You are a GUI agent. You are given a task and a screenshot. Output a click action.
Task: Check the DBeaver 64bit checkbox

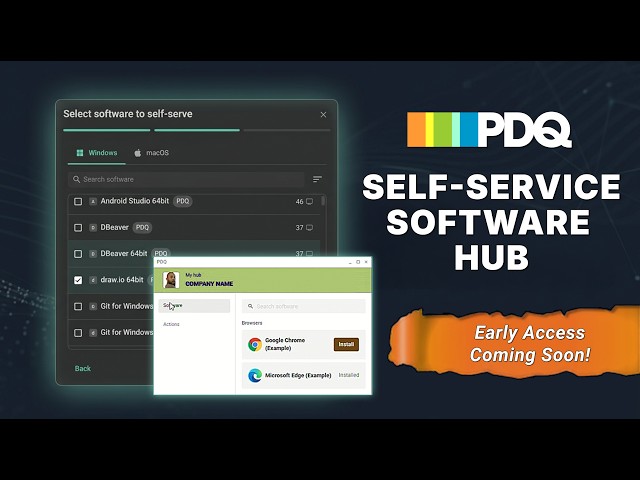coord(78,254)
